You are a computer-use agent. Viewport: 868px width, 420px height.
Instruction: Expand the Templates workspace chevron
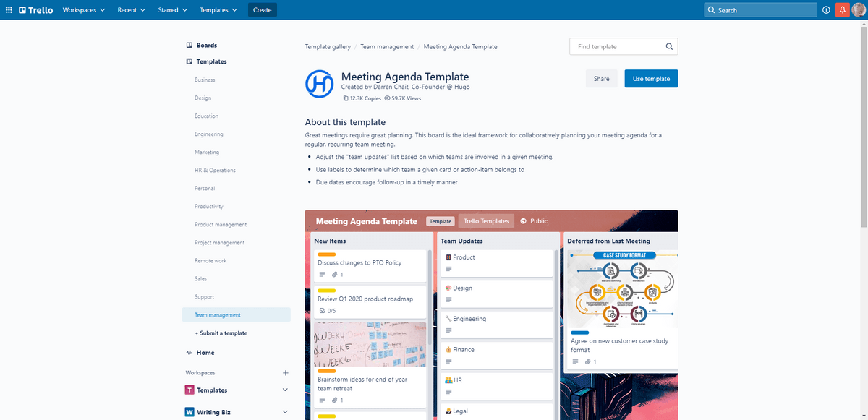[x=285, y=390]
